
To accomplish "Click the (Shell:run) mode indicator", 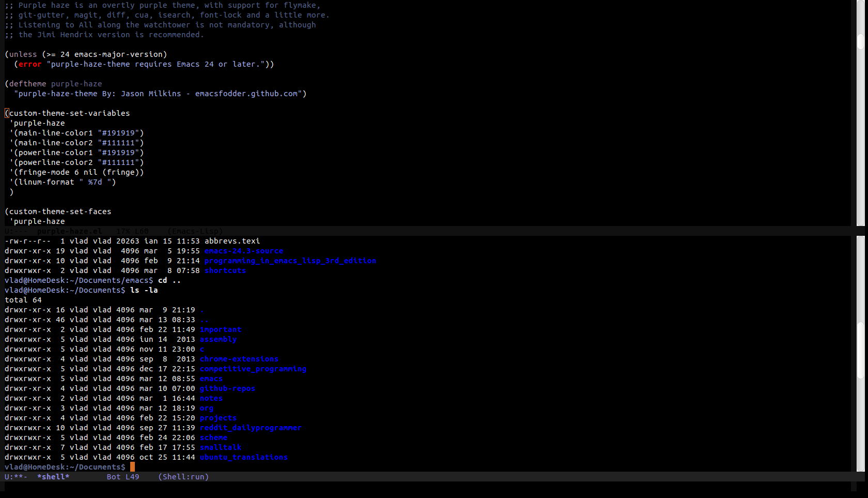I will coord(183,477).
